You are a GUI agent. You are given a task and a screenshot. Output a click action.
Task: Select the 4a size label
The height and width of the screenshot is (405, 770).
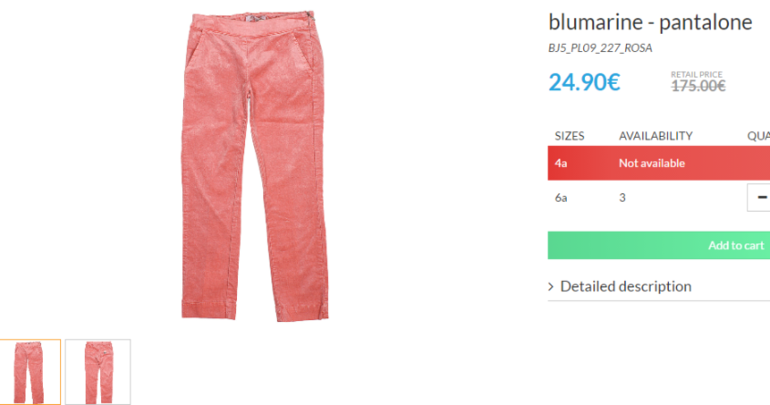coord(561,163)
